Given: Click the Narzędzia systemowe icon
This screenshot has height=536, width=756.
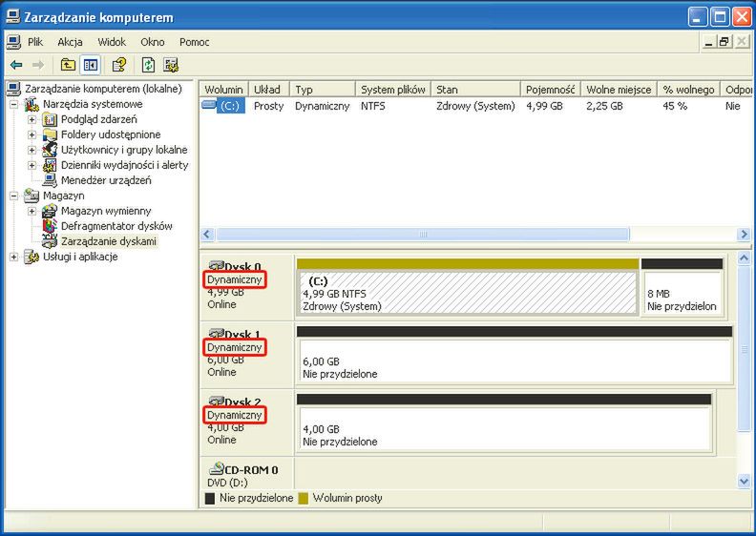Looking at the screenshot, I should click(x=31, y=104).
